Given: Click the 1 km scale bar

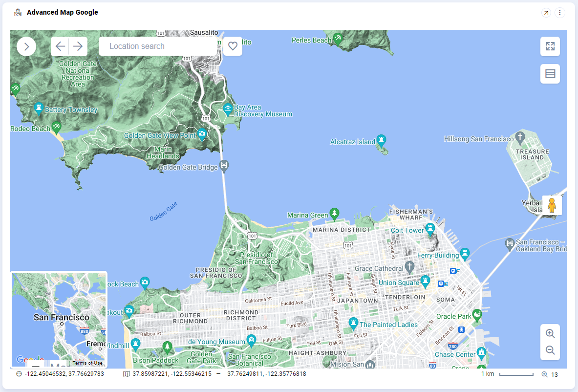Looking at the screenshot, I should coord(516,374).
